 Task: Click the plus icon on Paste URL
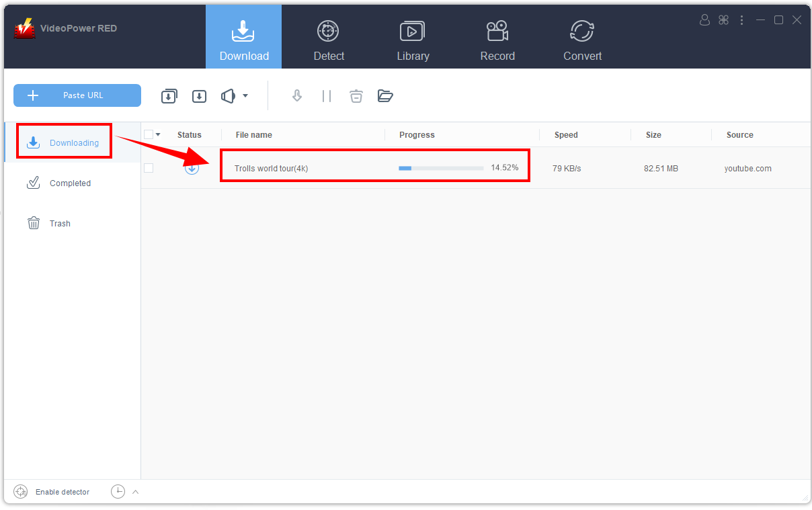tap(33, 95)
